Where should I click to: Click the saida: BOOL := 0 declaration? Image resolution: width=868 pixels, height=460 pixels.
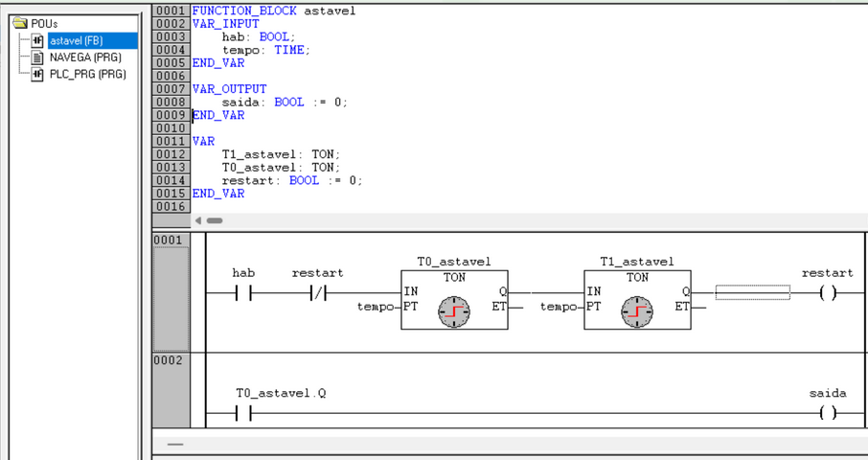[285, 103]
